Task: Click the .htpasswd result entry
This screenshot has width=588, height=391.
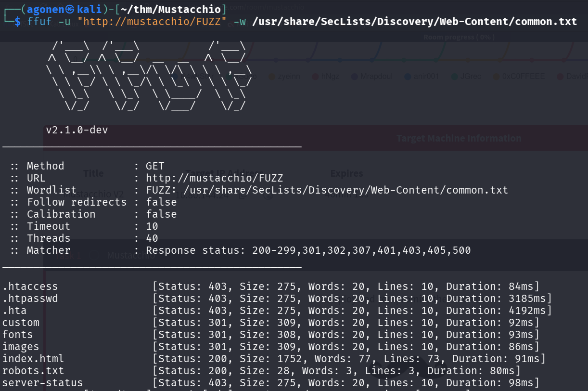Action: (30, 299)
